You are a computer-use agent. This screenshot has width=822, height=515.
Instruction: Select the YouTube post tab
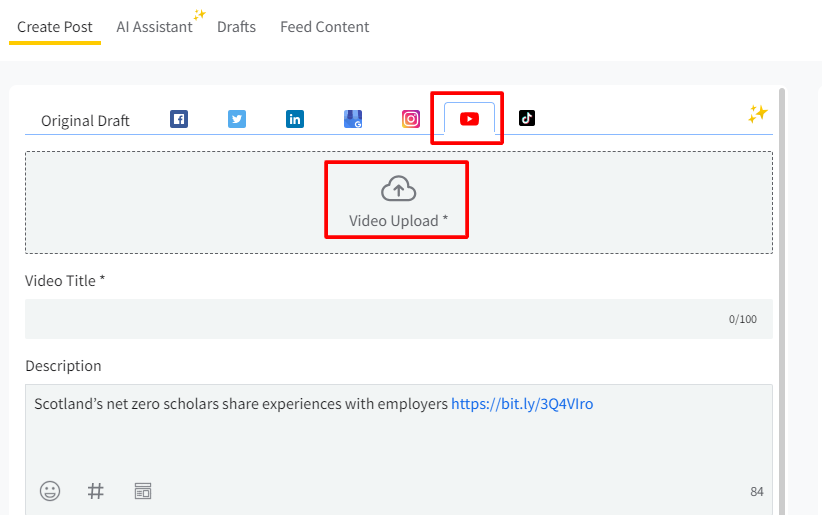(469, 119)
